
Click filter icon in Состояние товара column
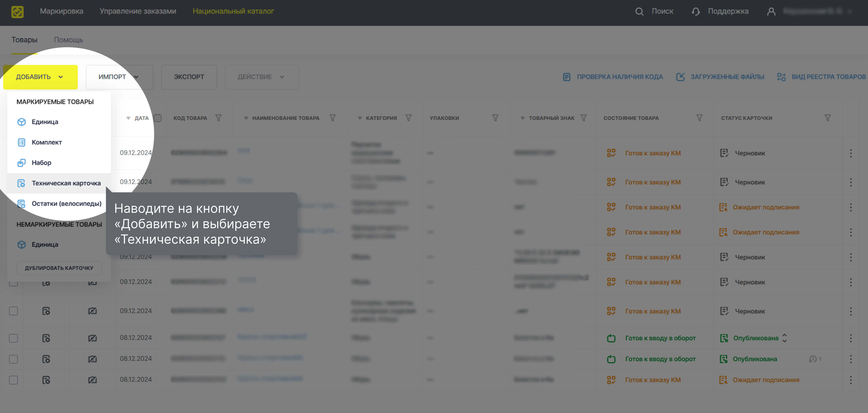[x=699, y=118]
